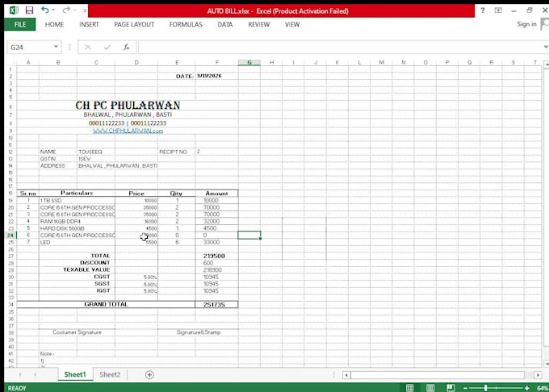Click the next sheet navigation arrow
Viewport: 549px width, 392px height.
click(x=35, y=375)
